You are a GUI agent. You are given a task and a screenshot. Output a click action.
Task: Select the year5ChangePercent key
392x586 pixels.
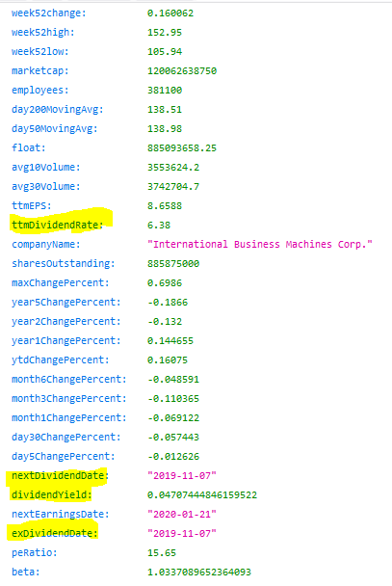pos(66,302)
